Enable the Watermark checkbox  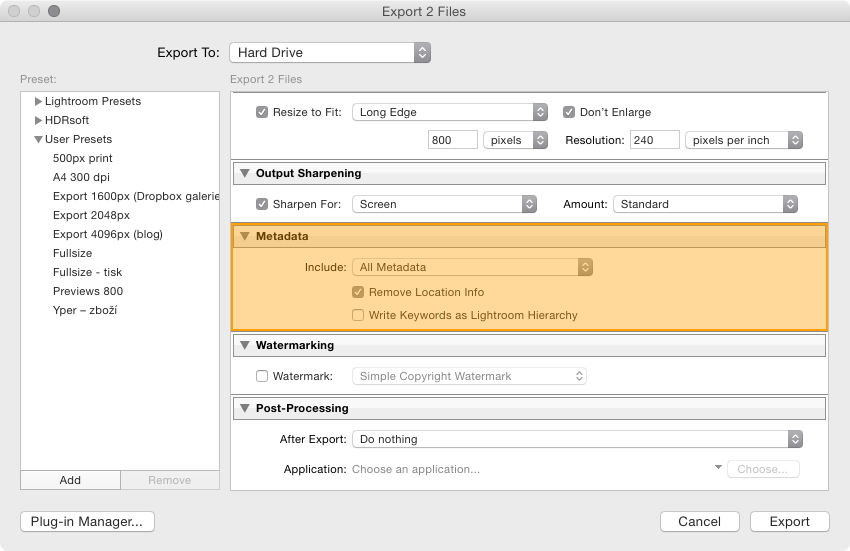[262, 376]
